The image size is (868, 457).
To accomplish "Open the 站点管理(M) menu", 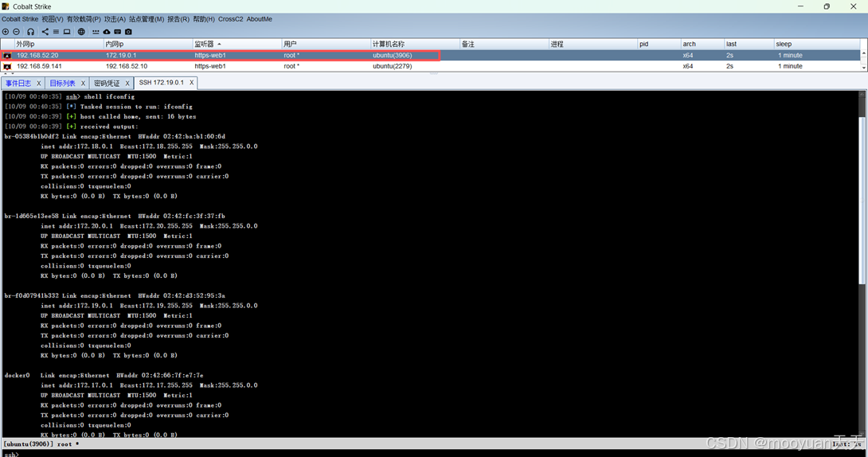I will [x=147, y=19].
